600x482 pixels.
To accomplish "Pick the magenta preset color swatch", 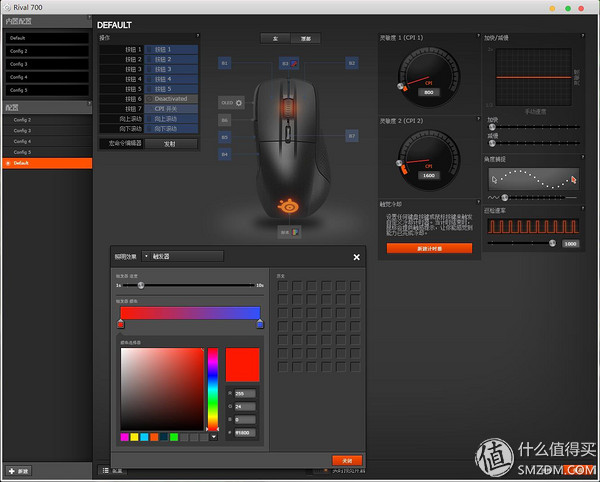I will coord(125,437).
